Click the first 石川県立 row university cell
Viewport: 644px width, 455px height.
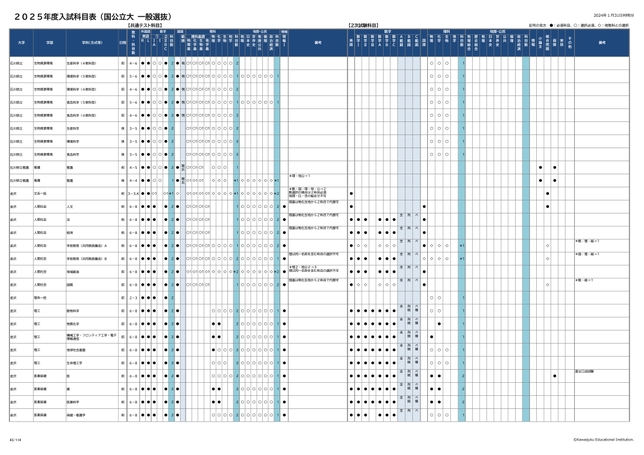[x=18, y=61]
